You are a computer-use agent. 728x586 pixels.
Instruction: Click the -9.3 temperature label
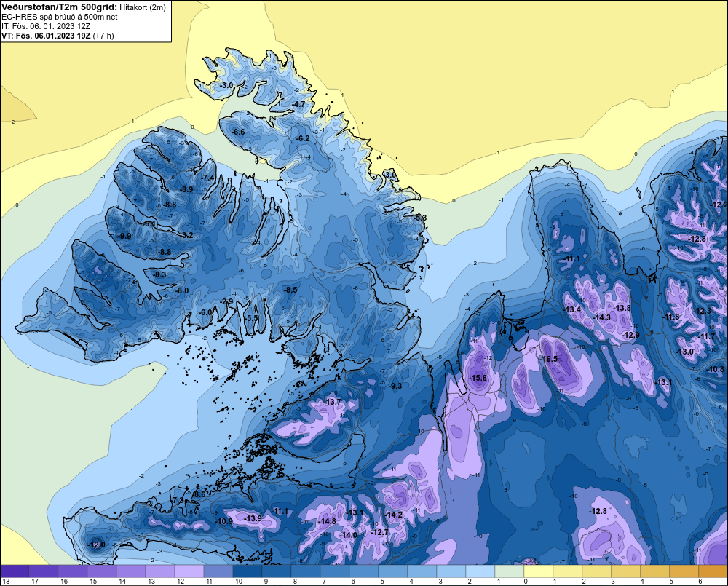tap(395, 386)
